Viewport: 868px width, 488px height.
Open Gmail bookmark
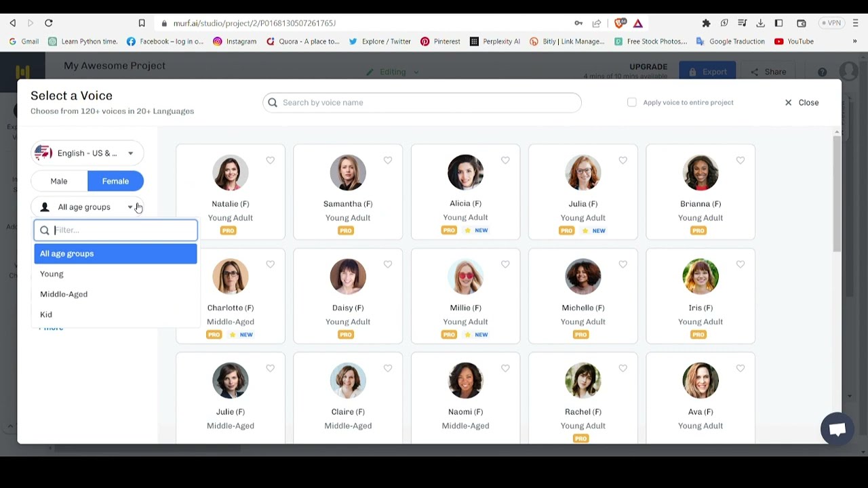tap(24, 41)
